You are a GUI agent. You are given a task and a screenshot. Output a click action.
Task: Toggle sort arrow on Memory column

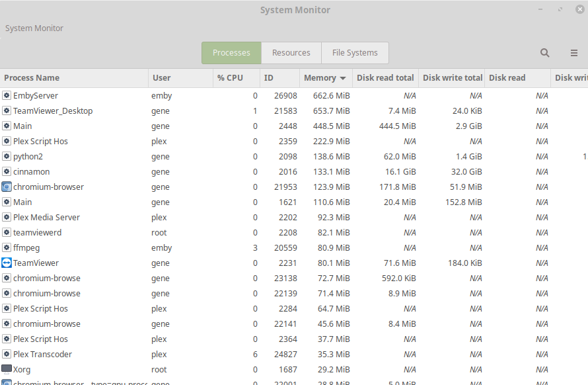343,78
